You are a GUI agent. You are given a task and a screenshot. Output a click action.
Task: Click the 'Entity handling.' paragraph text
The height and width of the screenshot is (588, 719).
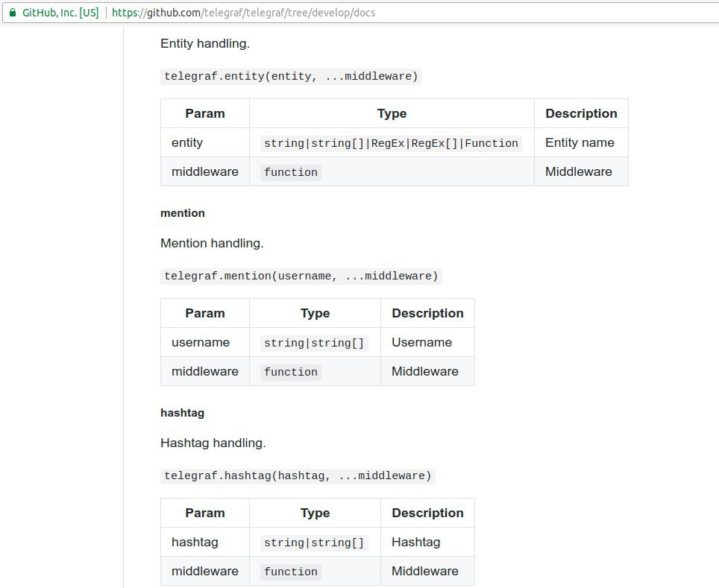(205, 43)
